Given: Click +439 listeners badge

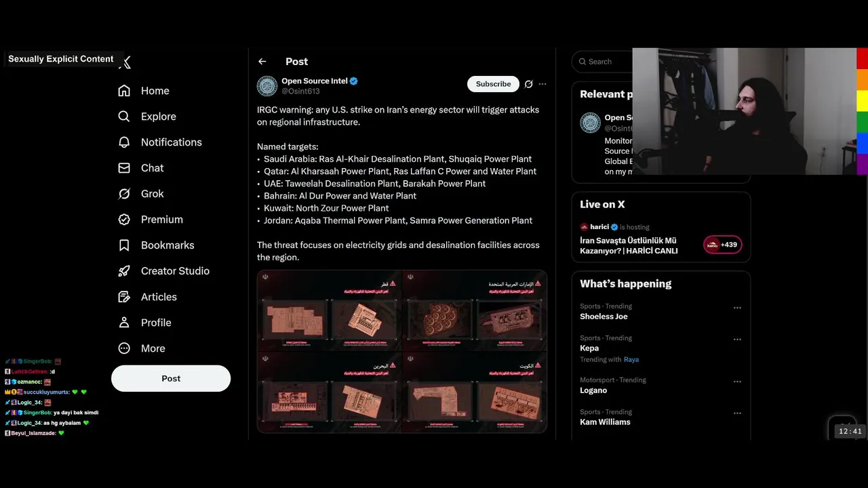Looking at the screenshot, I should click(x=723, y=245).
